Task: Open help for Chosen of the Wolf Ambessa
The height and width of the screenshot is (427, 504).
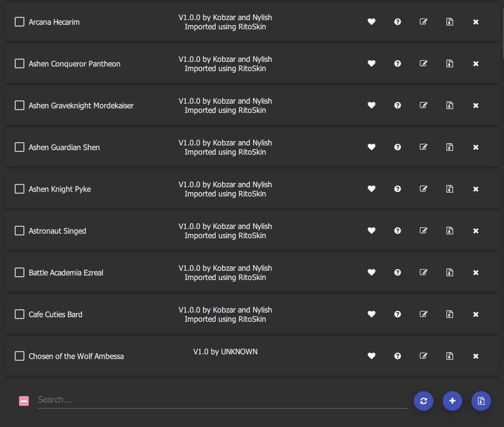Action: coord(398,356)
